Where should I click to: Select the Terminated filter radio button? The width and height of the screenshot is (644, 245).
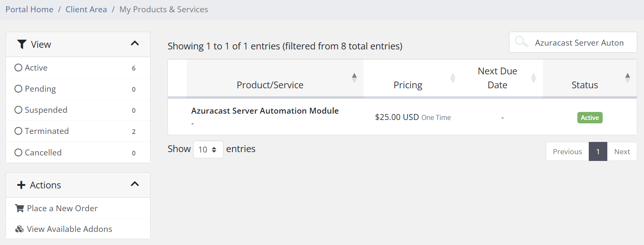(18, 131)
